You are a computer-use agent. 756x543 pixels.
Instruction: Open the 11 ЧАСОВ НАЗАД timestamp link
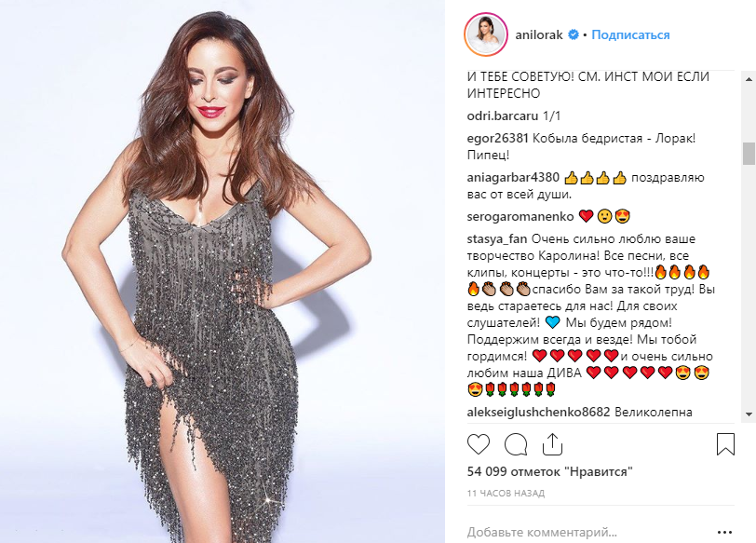[506, 494]
